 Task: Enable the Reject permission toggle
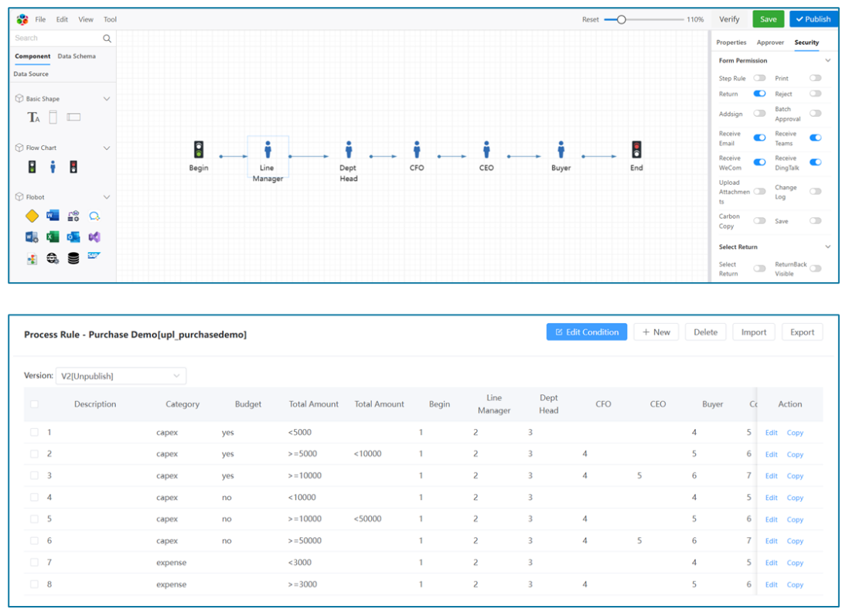click(816, 94)
